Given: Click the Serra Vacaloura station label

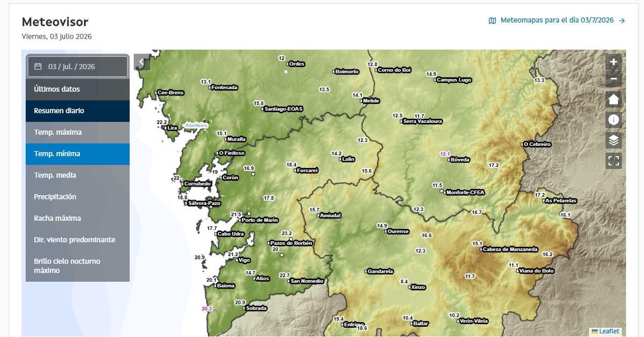Looking at the screenshot, I should [x=423, y=121].
